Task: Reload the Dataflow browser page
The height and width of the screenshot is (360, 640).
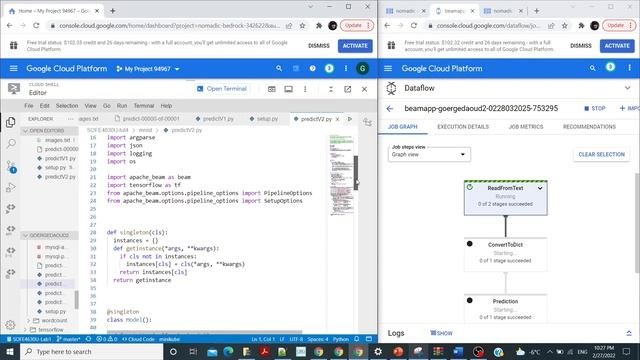Action: (x=414, y=25)
